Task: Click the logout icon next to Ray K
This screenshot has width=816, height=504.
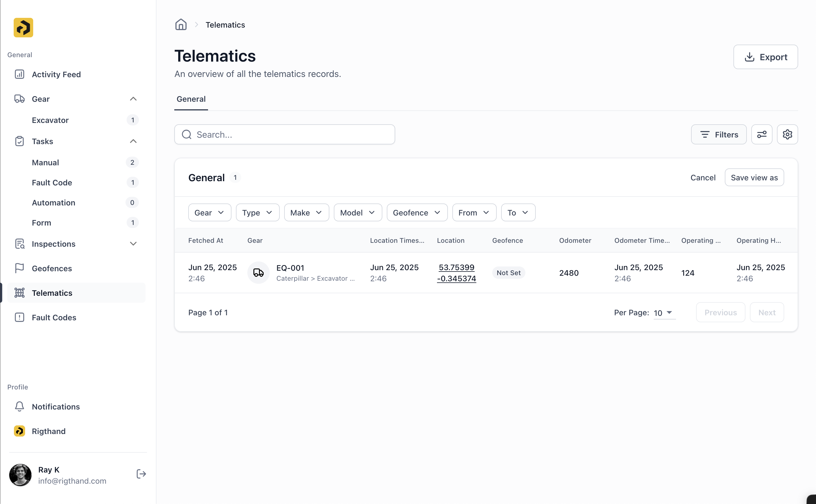Action: (141, 474)
